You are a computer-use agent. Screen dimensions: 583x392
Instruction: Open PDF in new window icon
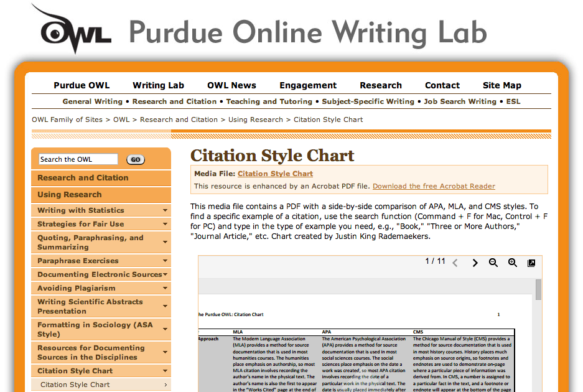tap(531, 263)
